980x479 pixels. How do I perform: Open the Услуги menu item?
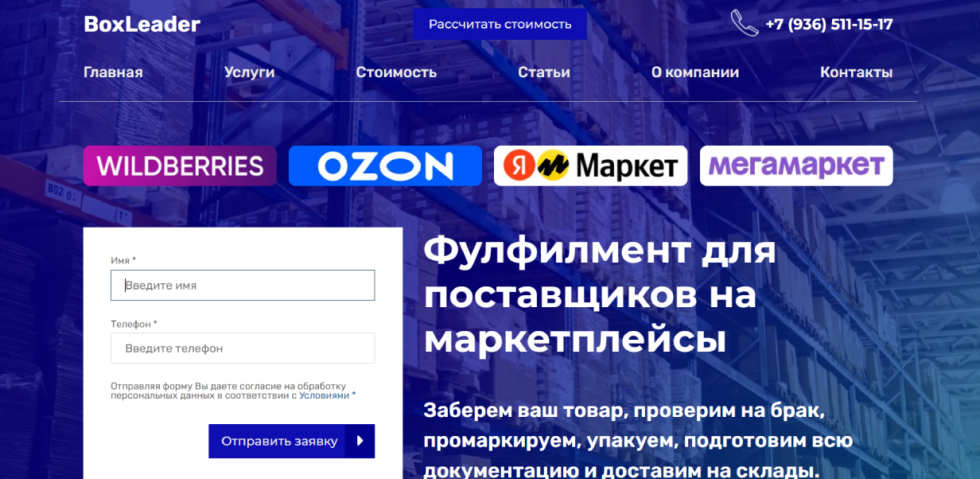[250, 72]
